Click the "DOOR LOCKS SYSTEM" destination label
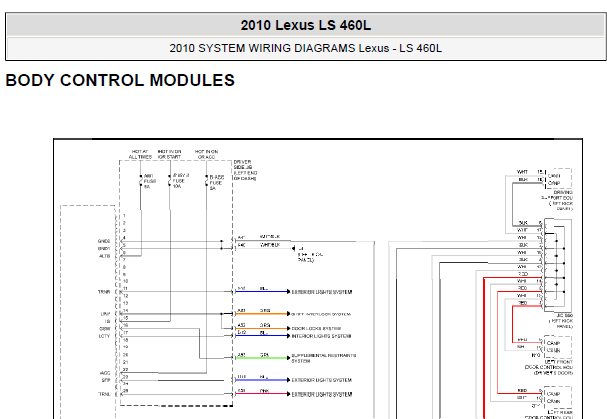This screenshot has width=607, height=419. 316,328
